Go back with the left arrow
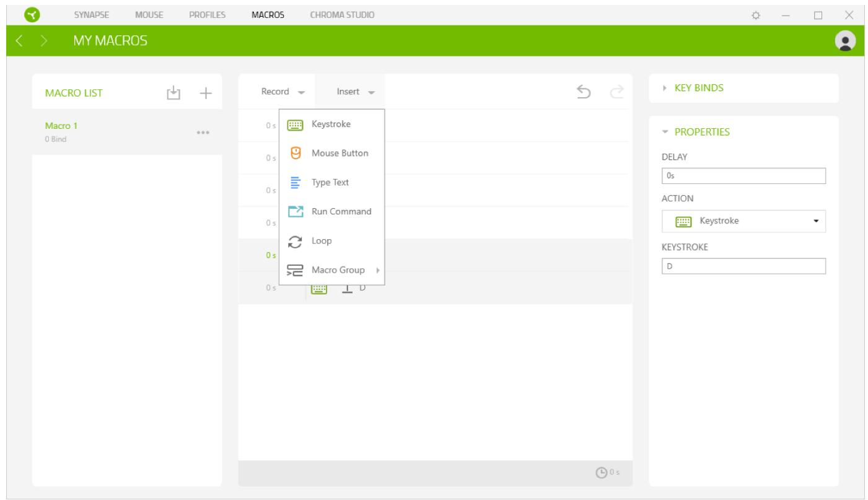 19,41
